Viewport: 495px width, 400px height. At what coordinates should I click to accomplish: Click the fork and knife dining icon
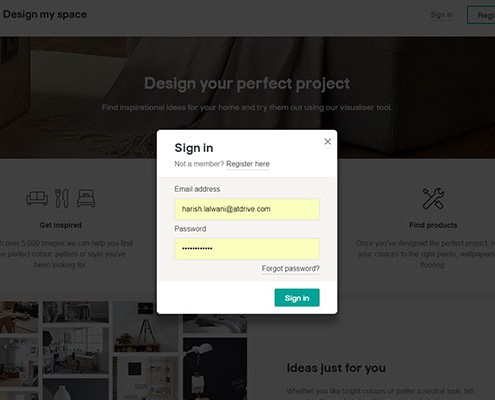pyautogui.click(x=62, y=198)
